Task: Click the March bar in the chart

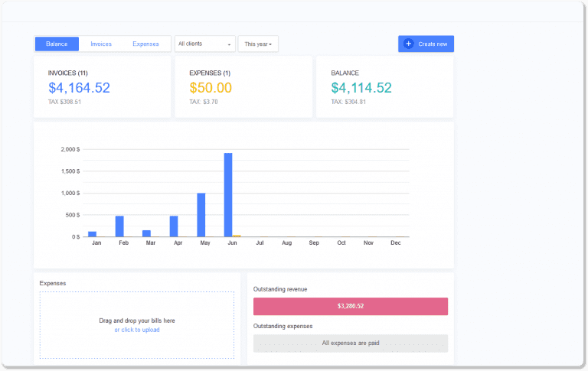Action: pos(147,233)
